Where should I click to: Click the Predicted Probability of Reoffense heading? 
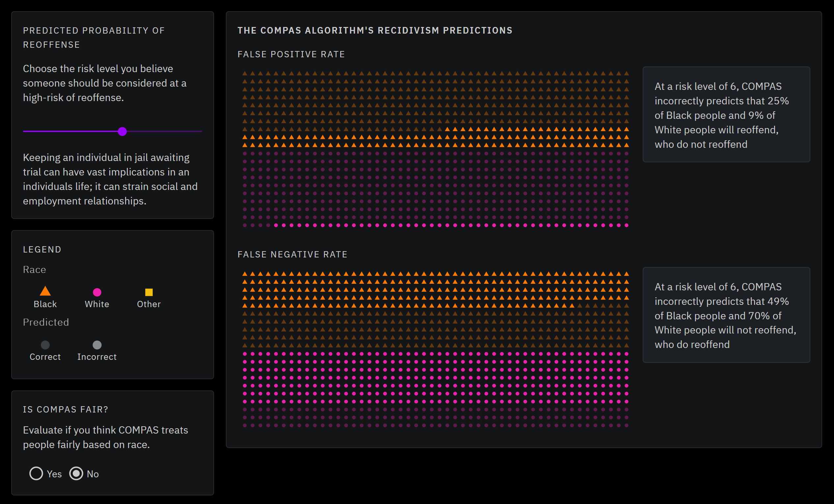tap(94, 37)
